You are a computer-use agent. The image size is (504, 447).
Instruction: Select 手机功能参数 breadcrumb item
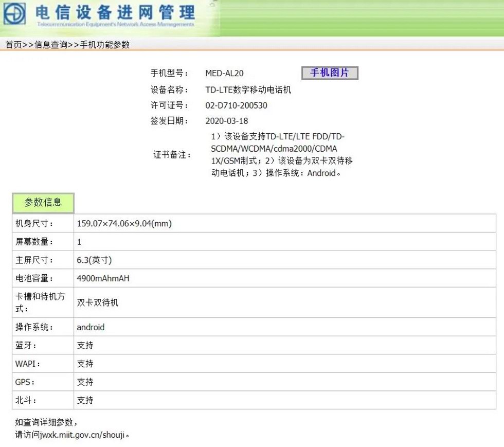click(104, 44)
